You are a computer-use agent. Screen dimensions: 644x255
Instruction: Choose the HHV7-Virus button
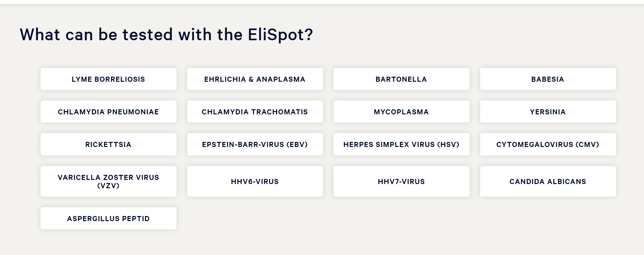click(401, 181)
